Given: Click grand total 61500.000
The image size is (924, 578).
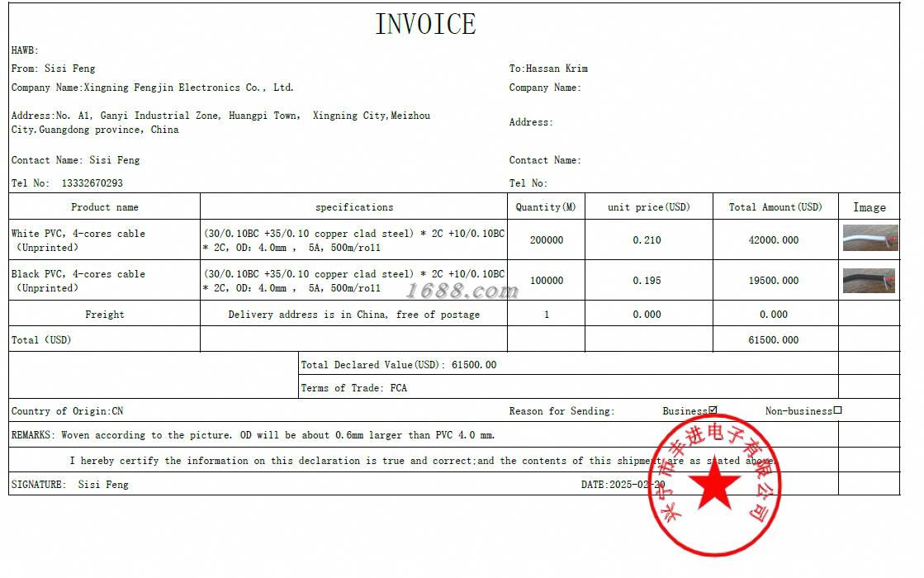Looking at the screenshot, I should [774, 340].
